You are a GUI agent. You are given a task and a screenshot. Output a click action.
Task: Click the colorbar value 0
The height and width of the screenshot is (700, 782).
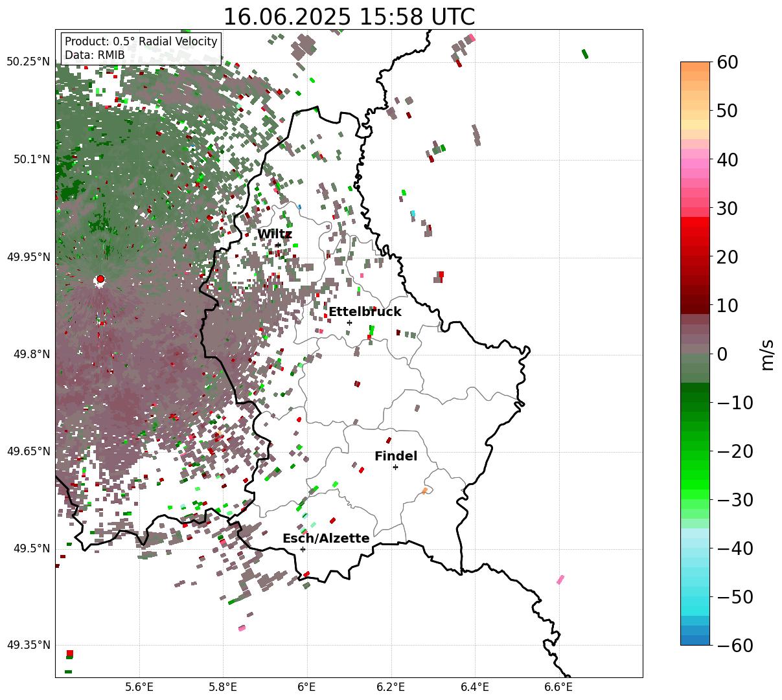click(722, 354)
